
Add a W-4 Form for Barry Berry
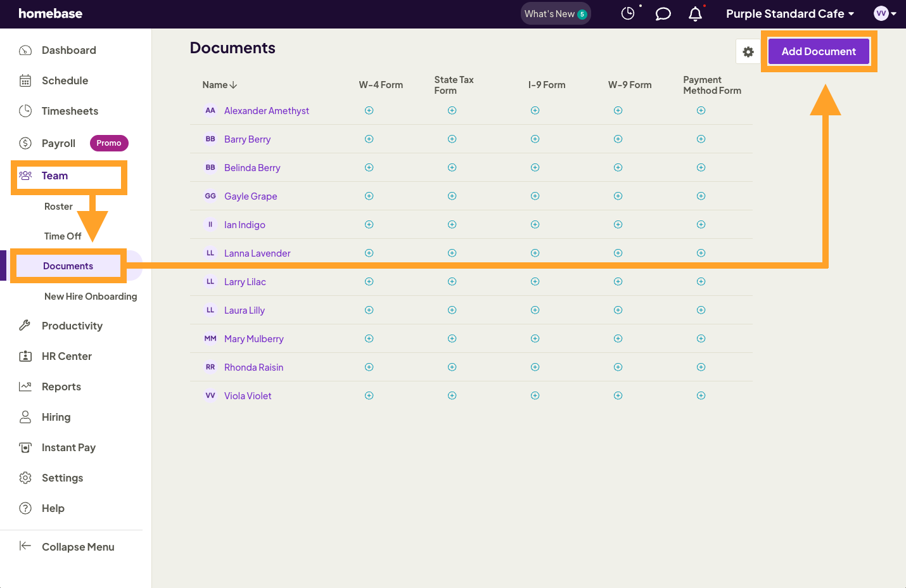pos(369,139)
